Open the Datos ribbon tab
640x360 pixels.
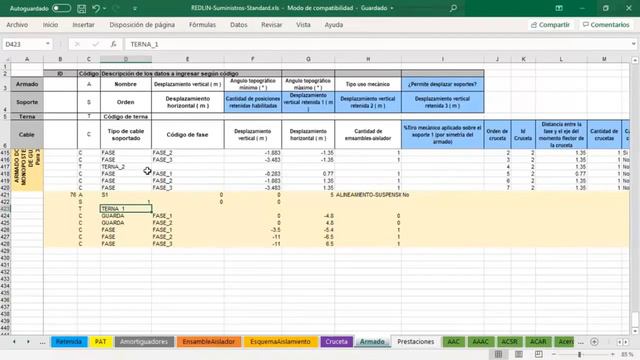point(239,25)
